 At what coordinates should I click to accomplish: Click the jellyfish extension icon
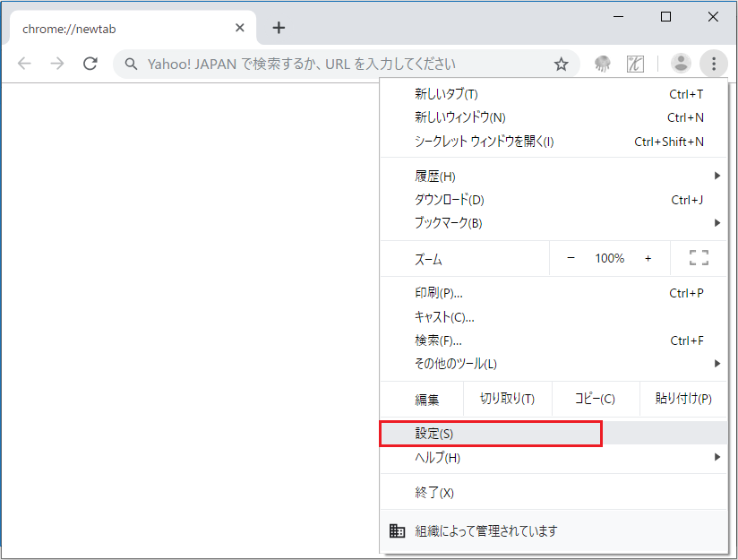pyautogui.click(x=602, y=64)
